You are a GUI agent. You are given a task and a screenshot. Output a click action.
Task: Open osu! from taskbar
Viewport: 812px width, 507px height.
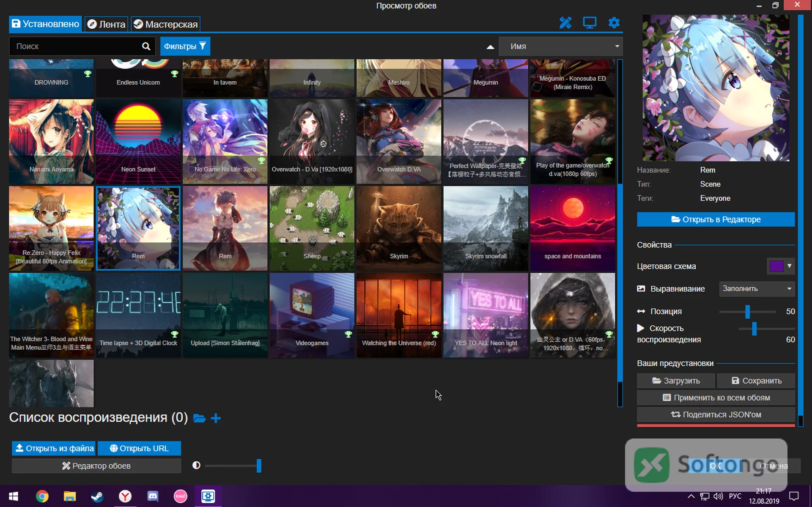pyautogui.click(x=181, y=496)
